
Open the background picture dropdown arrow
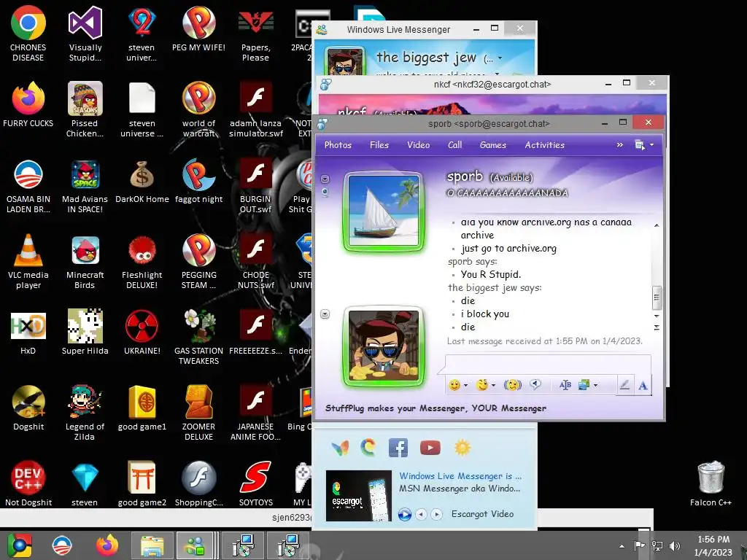coord(595,385)
